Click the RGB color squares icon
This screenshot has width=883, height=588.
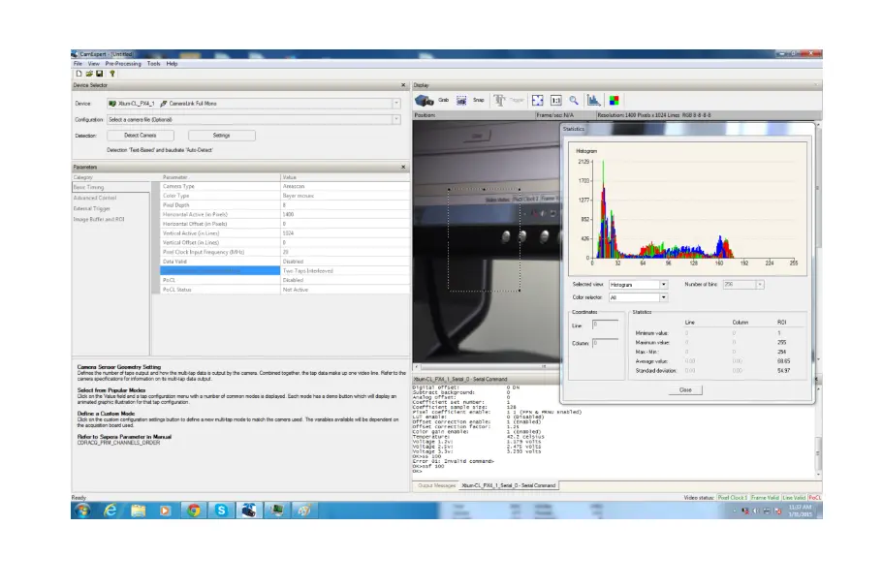click(x=614, y=100)
